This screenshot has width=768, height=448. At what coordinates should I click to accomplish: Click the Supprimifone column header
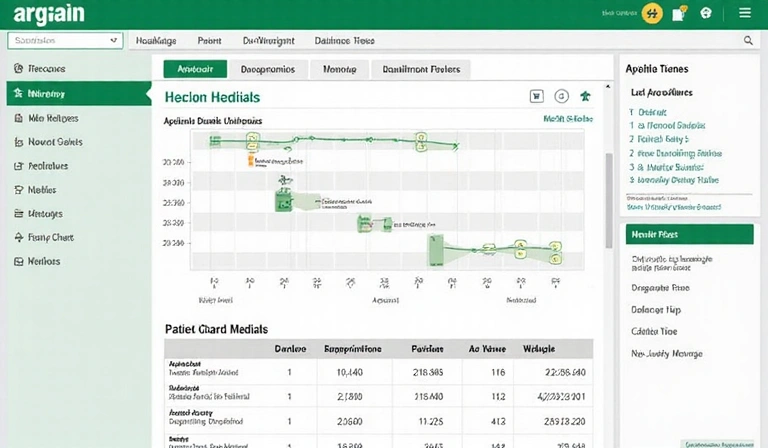pyautogui.click(x=352, y=349)
